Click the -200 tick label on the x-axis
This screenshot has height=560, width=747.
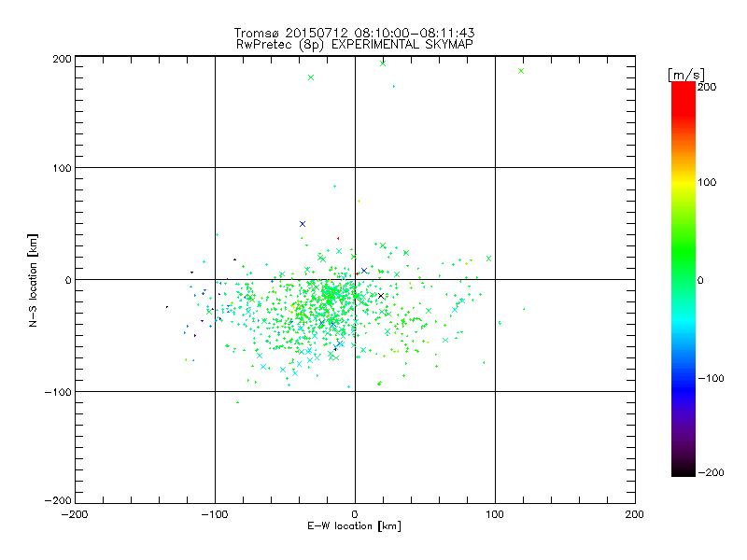tap(75, 514)
